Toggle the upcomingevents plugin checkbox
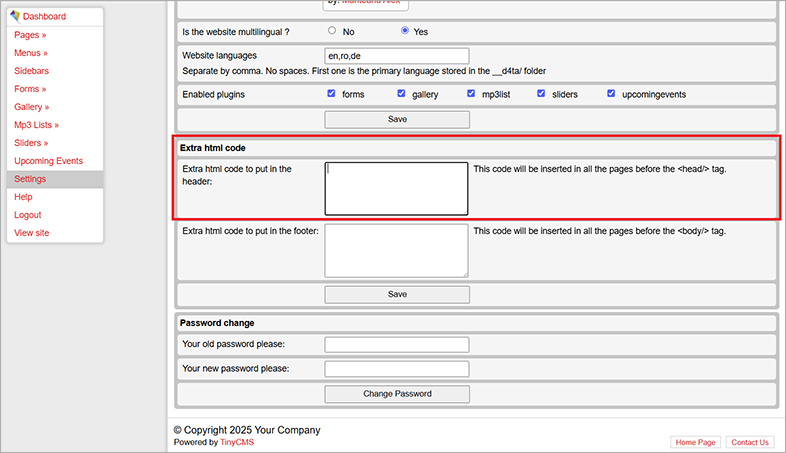786x453 pixels. click(612, 94)
